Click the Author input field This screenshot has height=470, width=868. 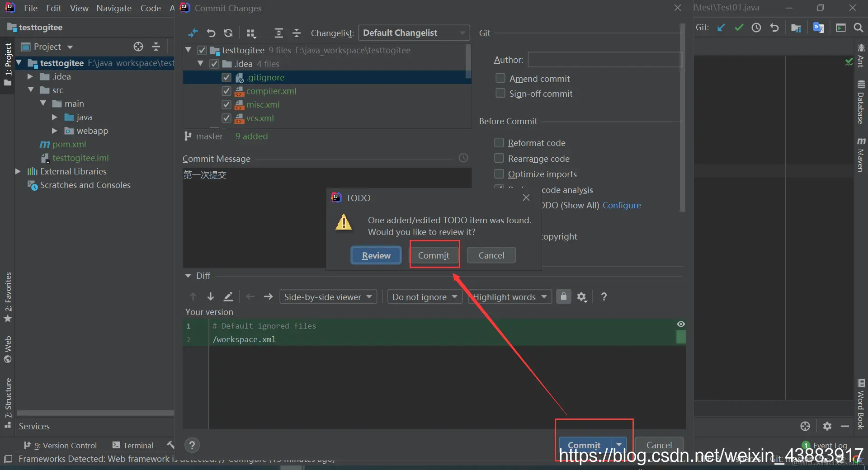pyautogui.click(x=604, y=60)
